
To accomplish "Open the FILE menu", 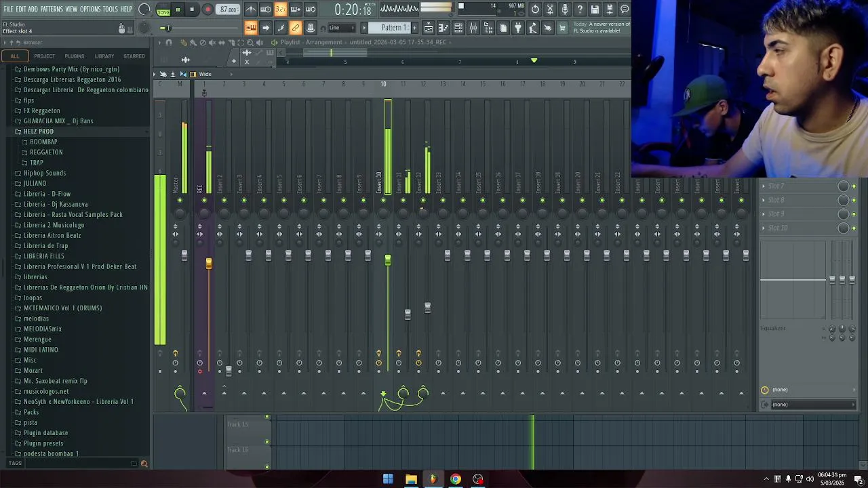I will pyautogui.click(x=8, y=9).
